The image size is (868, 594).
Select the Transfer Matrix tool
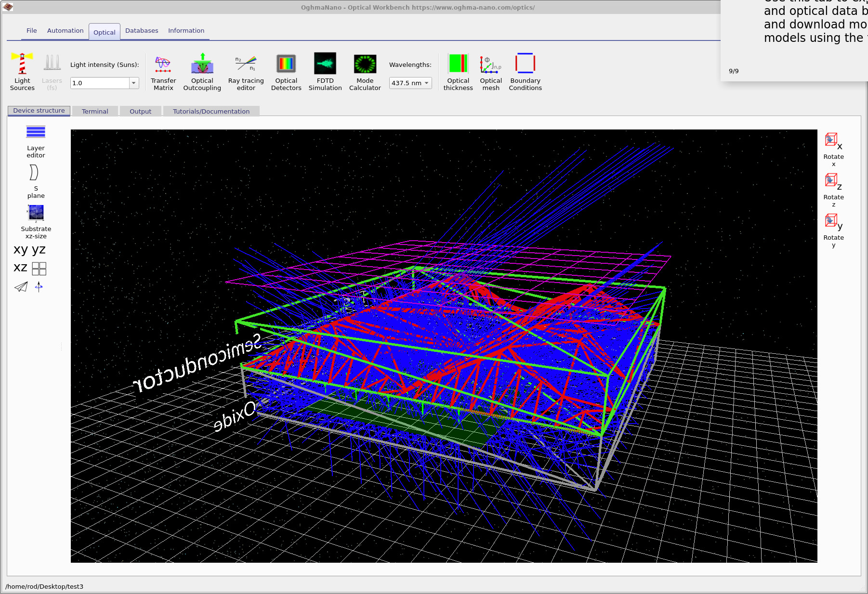[x=163, y=72]
